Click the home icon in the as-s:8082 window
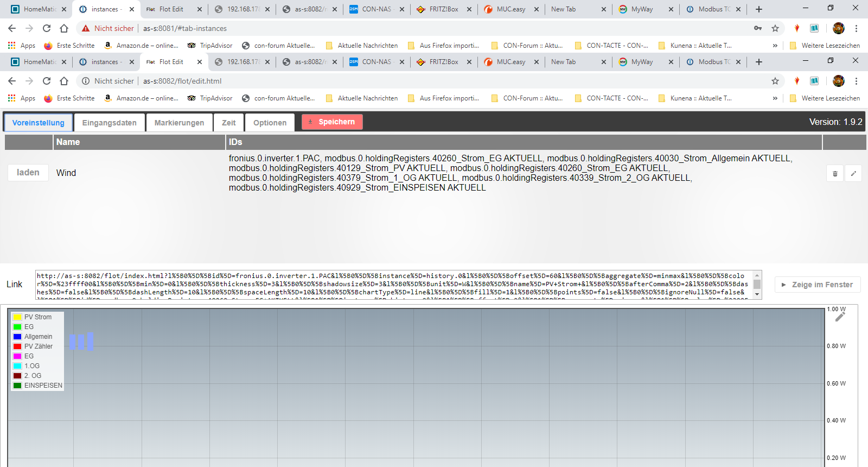 click(64, 81)
